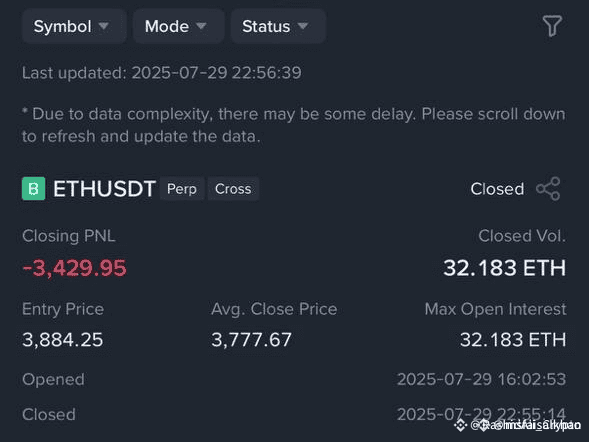Viewport: 589px width, 442px height.
Task: Open the Mode dropdown filter
Action: click(x=178, y=26)
